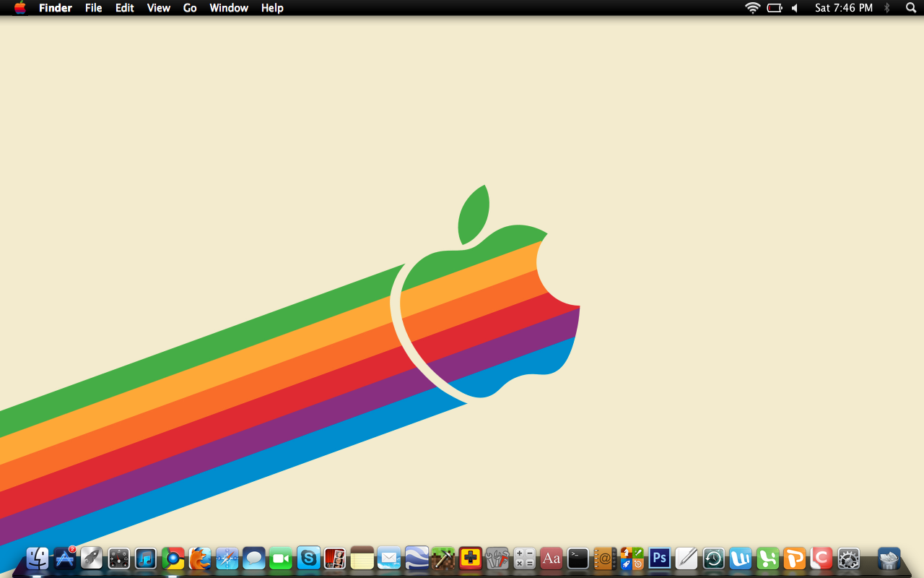Open the yellow gamepad plus icon

(471, 558)
